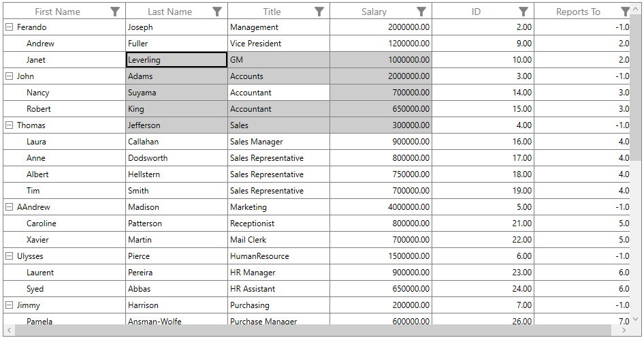The image size is (644, 338).
Task: Click the HR Manager title cell
Action: (x=278, y=272)
